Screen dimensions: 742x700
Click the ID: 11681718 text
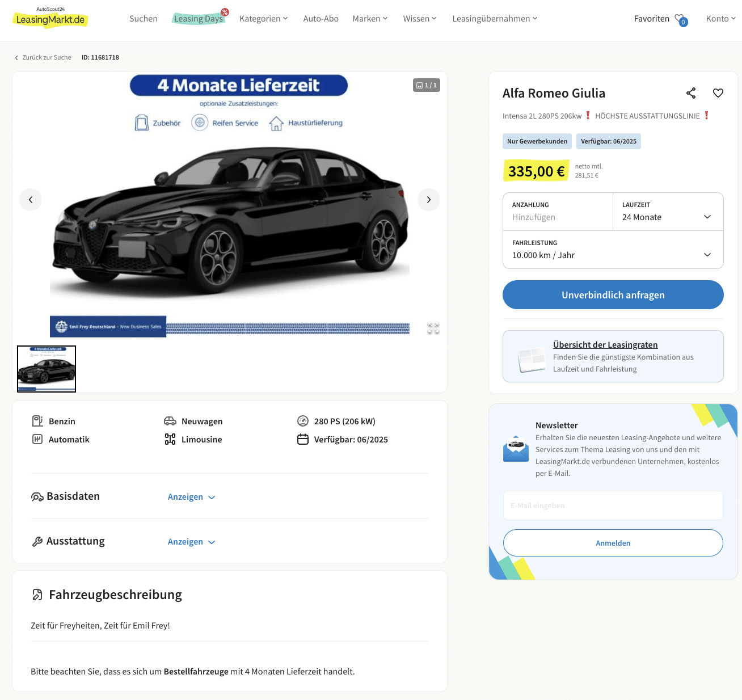tap(100, 58)
